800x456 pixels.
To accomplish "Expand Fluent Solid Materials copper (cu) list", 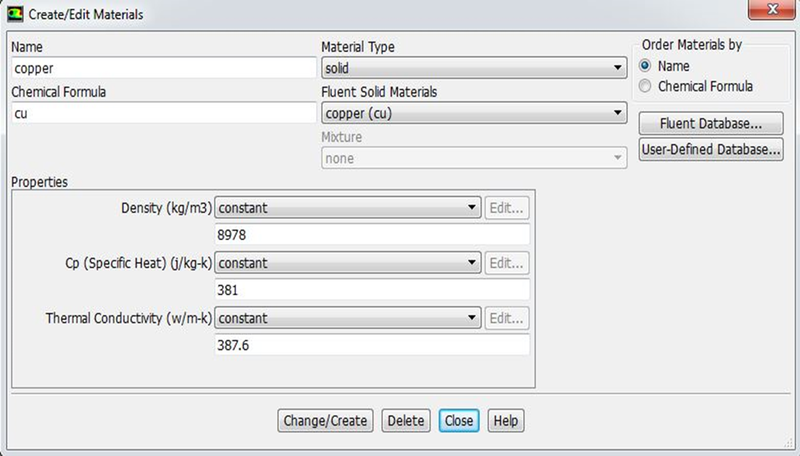I will [474, 113].
